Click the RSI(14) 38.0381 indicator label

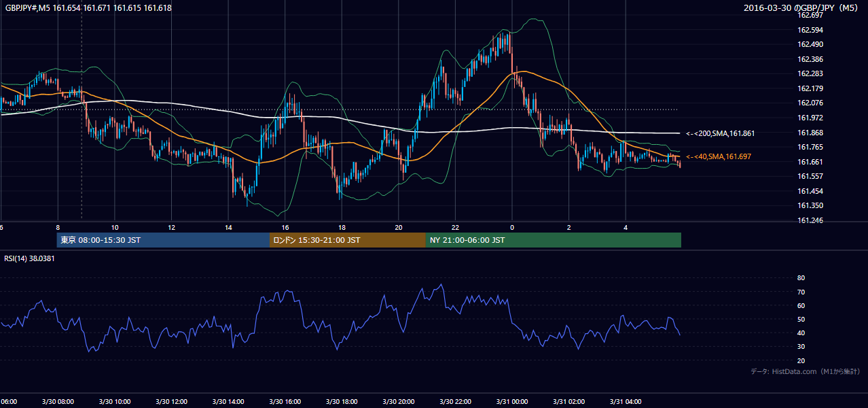(29, 258)
